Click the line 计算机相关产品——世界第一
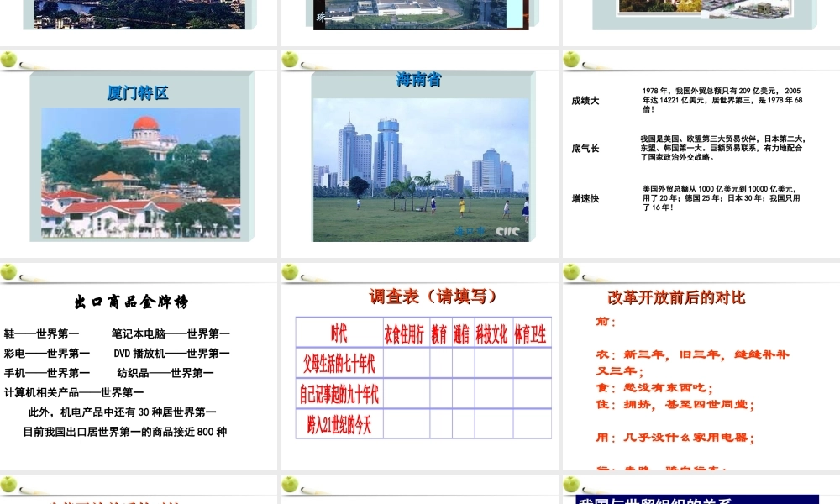Image resolution: width=840 pixels, height=504 pixels. [x=73, y=392]
